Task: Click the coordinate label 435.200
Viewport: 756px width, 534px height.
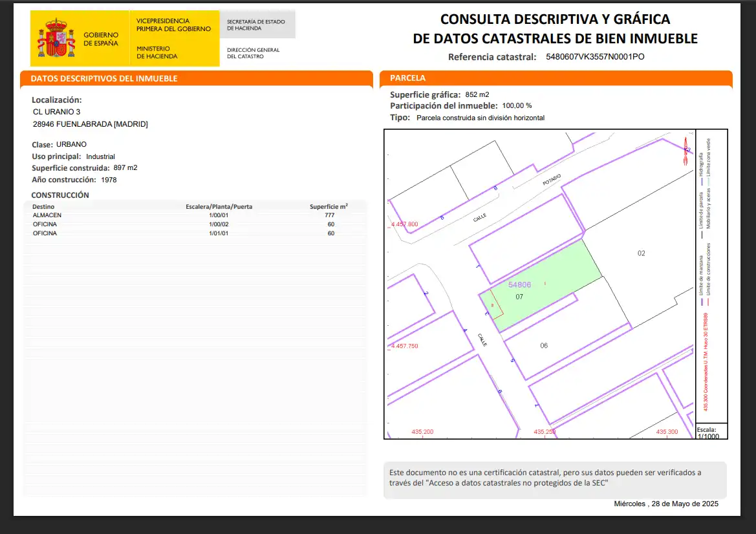Action: [x=422, y=432]
